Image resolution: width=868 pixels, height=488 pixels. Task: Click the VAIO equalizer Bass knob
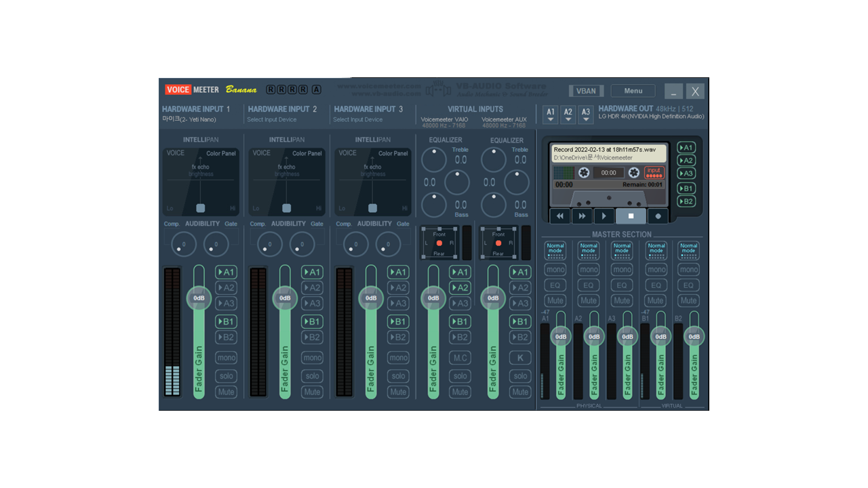tap(434, 205)
